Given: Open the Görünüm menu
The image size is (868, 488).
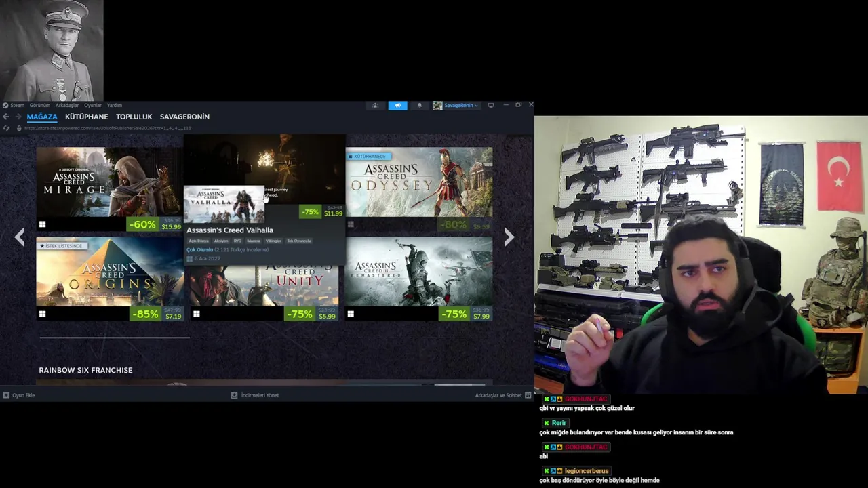Looking at the screenshot, I should 40,105.
